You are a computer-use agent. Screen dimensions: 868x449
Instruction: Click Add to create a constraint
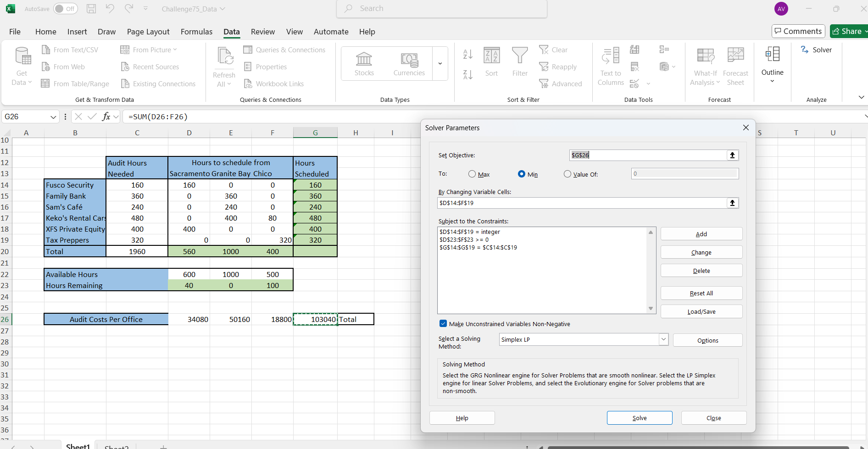pyautogui.click(x=701, y=234)
